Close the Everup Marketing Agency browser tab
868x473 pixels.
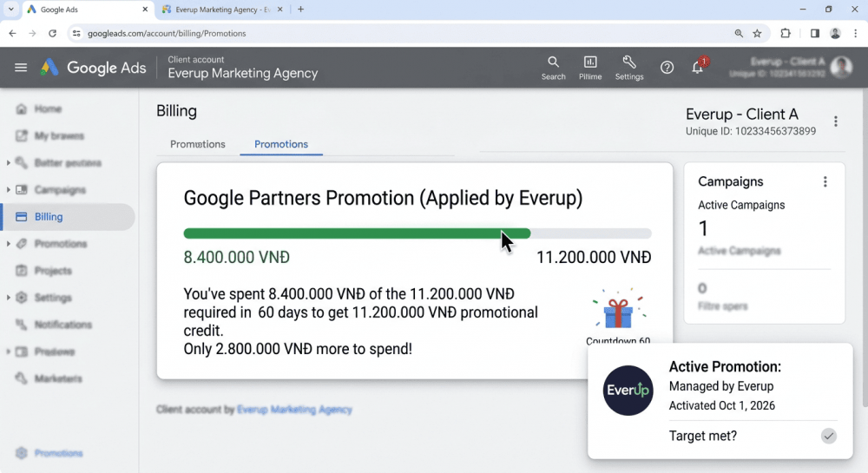point(279,10)
